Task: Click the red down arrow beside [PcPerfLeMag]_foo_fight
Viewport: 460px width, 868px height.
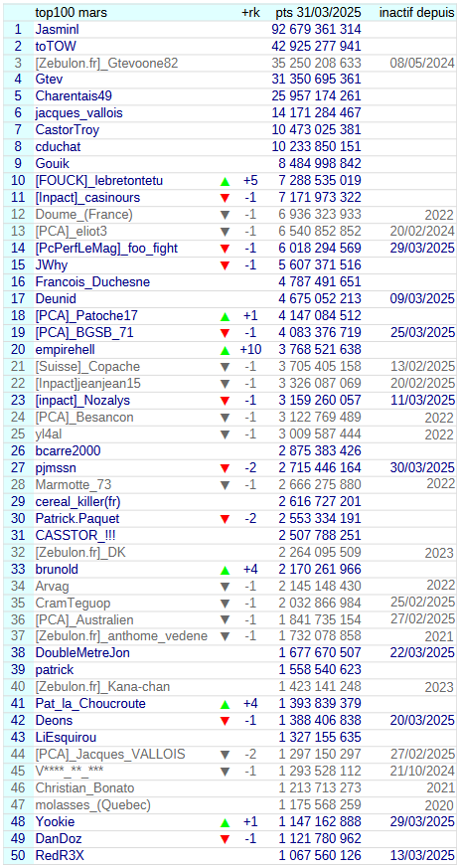Action: click(225, 249)
